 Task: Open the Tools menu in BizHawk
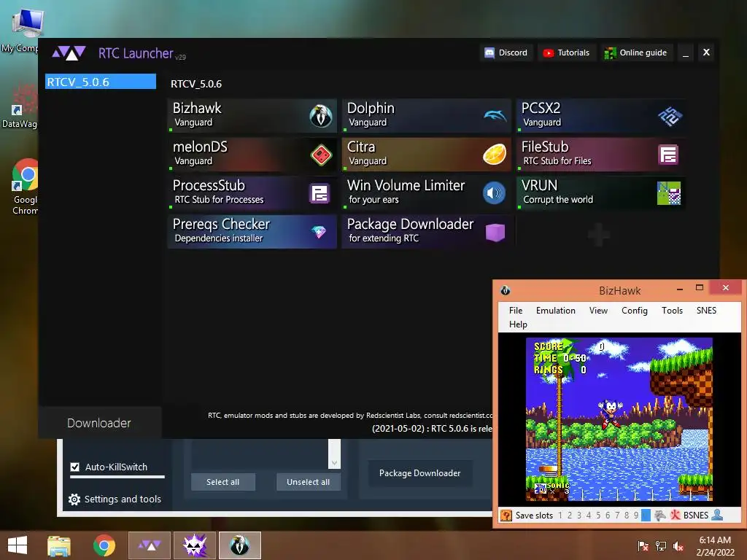tap(672, 311)
